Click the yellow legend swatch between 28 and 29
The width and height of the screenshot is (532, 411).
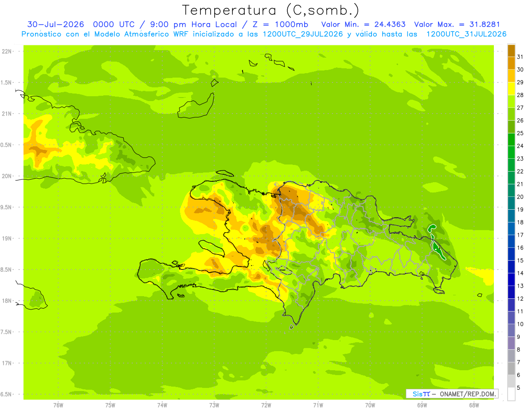pyautogui.click(x=511, y=89)
